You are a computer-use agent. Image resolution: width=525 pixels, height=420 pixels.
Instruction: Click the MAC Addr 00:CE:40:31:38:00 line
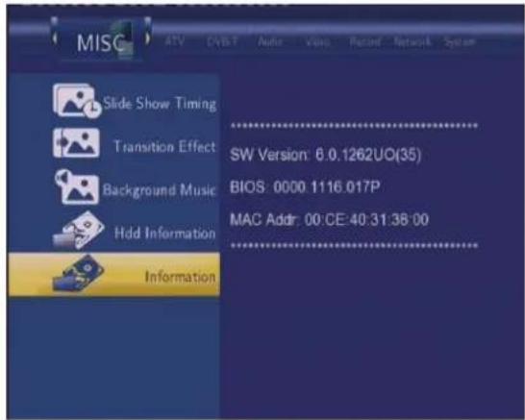tap(329, 220)
